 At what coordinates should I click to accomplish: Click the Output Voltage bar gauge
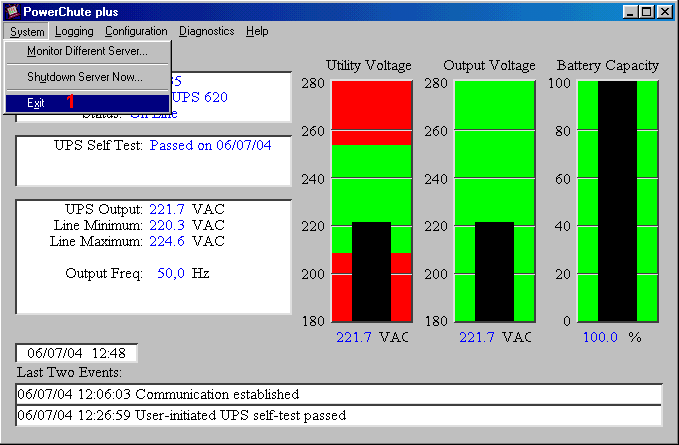pos(495,201)
